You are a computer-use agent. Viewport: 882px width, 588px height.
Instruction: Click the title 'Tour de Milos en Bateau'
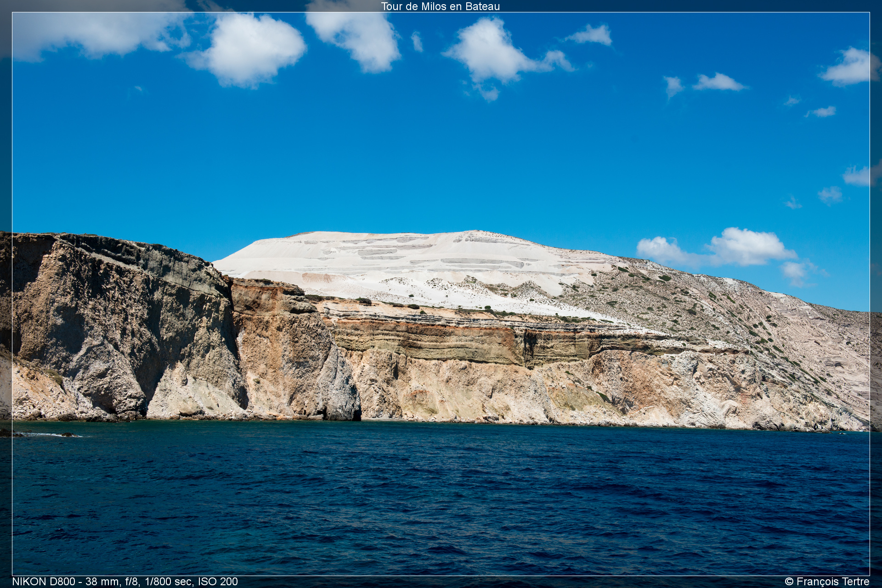pos(441,6)
